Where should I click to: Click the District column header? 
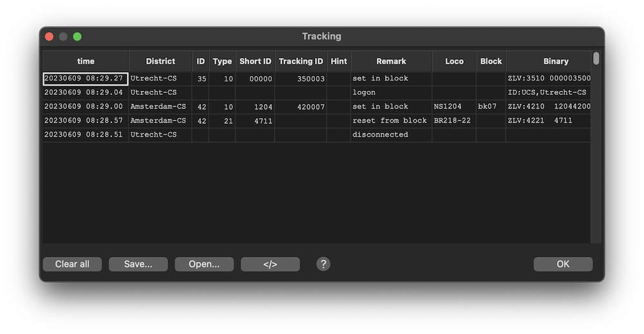[160, 61]
